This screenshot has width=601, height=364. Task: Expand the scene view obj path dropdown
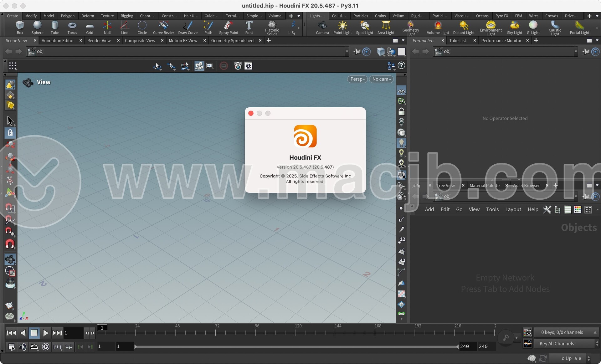(347, 52)
